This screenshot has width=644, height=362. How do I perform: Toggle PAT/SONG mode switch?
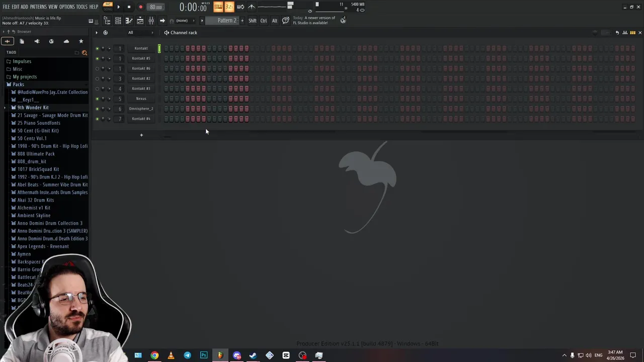tap(108, 7)
